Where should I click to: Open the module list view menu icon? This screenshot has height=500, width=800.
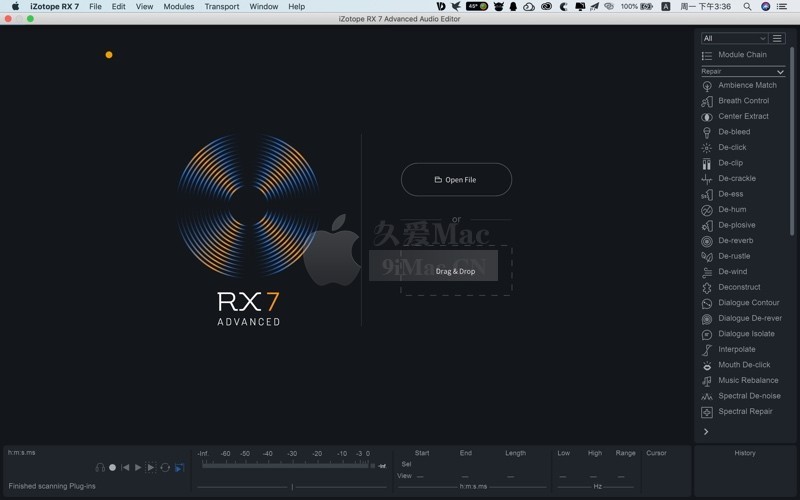[777, 38]
